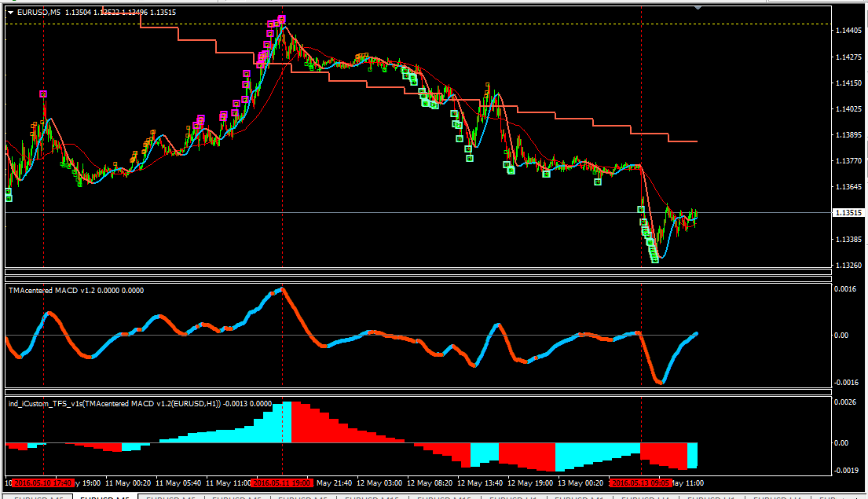Select the ind_iCustom_TFS_v1s indicator label
868x499 pixels.
(140, 404)
